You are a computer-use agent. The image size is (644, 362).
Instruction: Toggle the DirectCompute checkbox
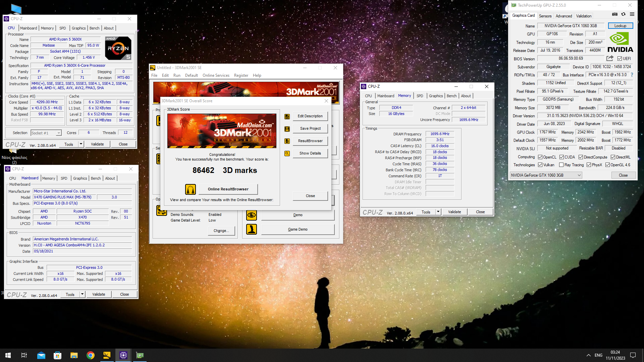click(581, 157)
